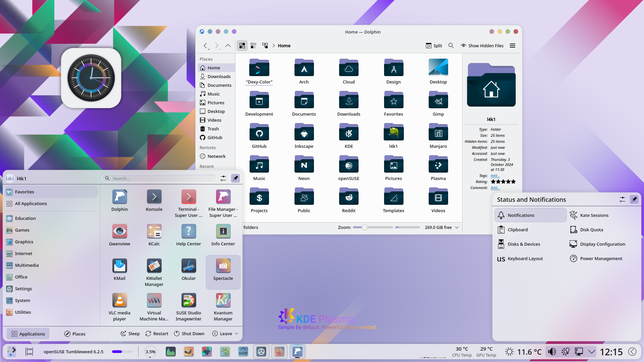Image resolution: width=644 pixels, height=362 pixels.
Task: Switch to the Places tab in launcher
Action: 75,334
